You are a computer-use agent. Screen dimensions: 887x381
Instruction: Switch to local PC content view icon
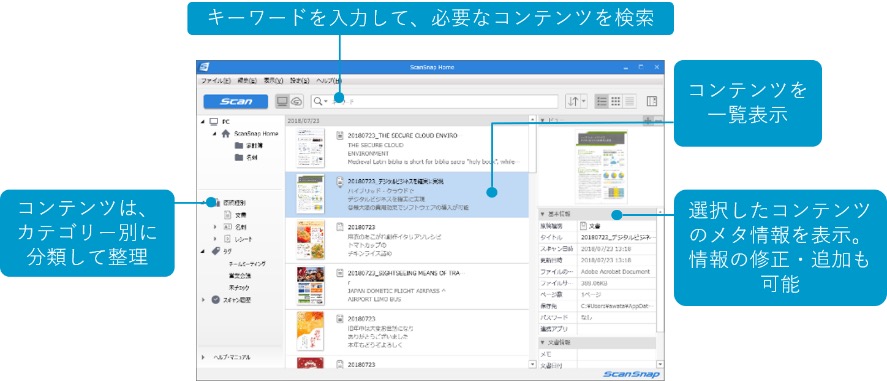pyautogui.click(x=282, y=102)
